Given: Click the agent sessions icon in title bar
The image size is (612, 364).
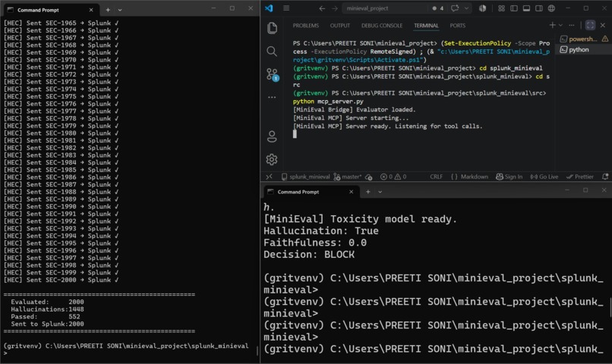Looking at the screenshot, I should (x=483, y=8).
